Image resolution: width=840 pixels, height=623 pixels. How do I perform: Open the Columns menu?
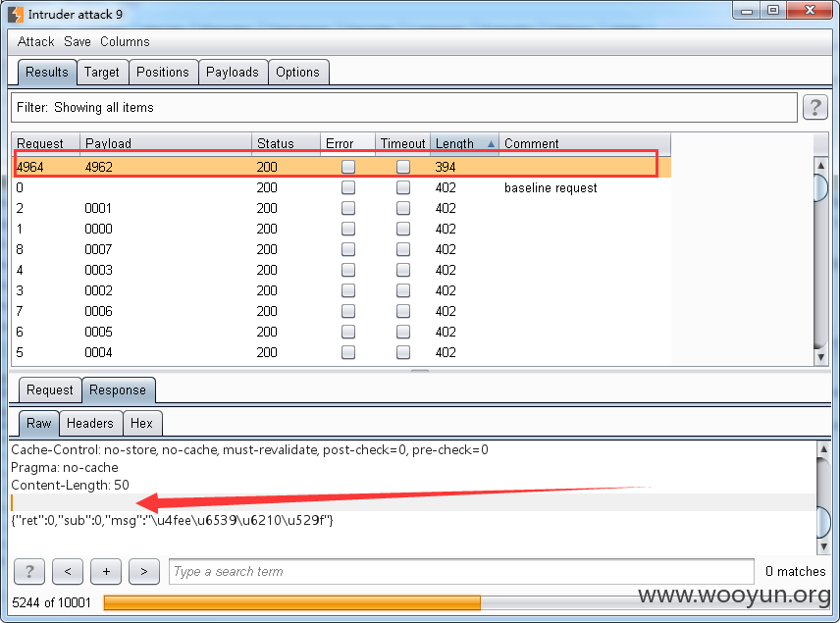pos(125,42)
